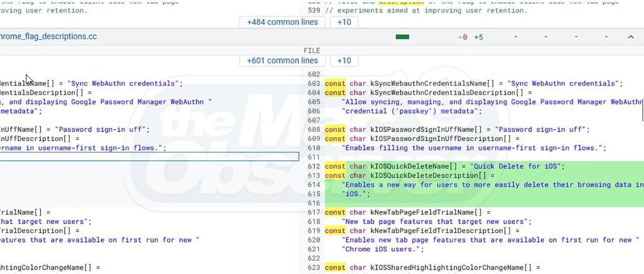
Task: Click line number 617 in the gutter
Action: (314, 213)
